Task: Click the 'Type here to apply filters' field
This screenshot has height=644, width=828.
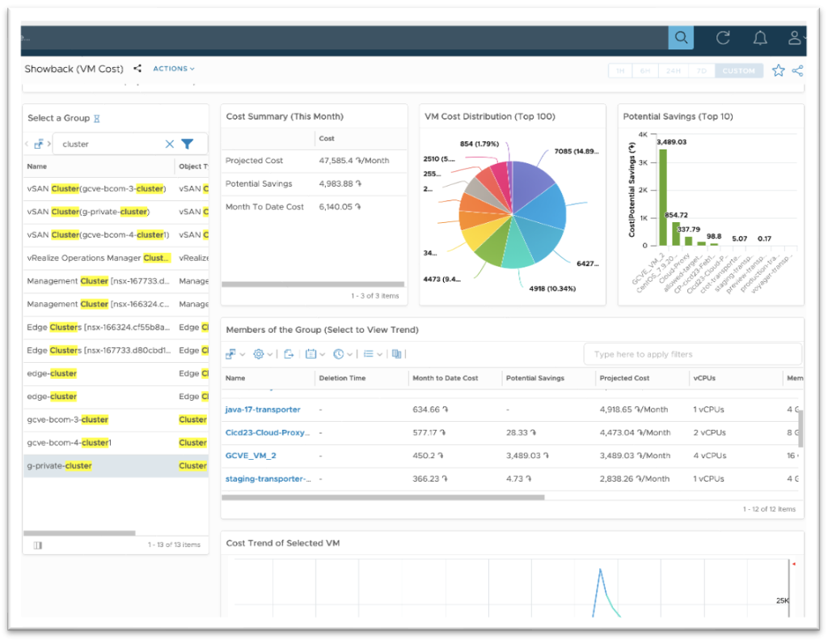Action: (692, 354)
